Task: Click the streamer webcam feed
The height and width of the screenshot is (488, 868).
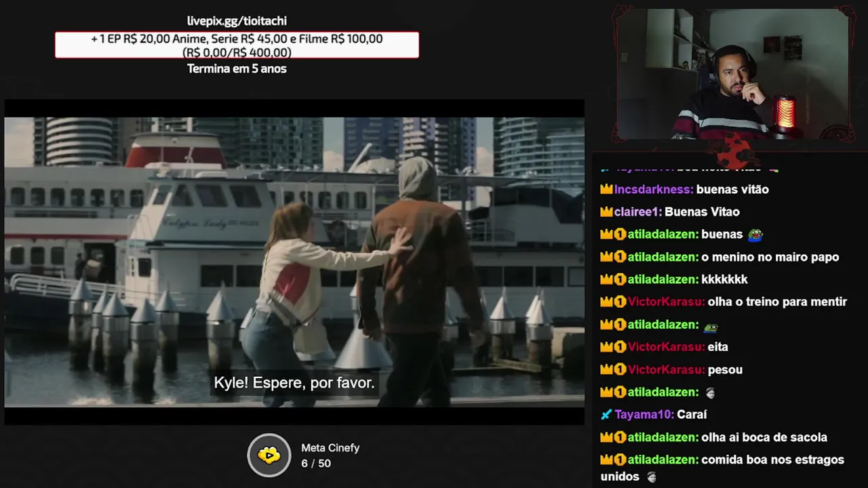Action: coord(733,75)
